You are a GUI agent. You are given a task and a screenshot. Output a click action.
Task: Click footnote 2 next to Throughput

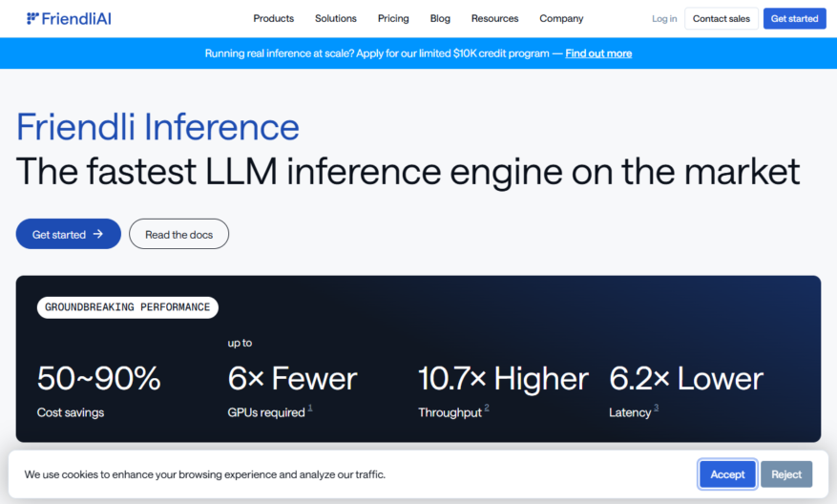487,408
